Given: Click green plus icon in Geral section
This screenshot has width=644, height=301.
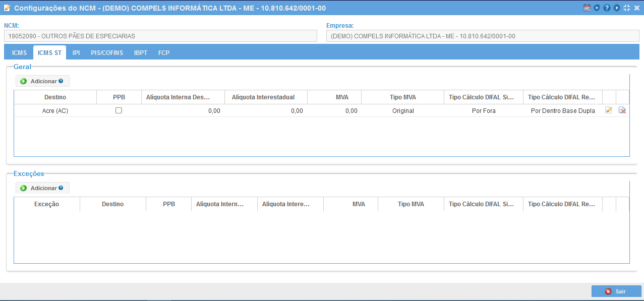Looking at the screenshot, I should click(23, 81).
